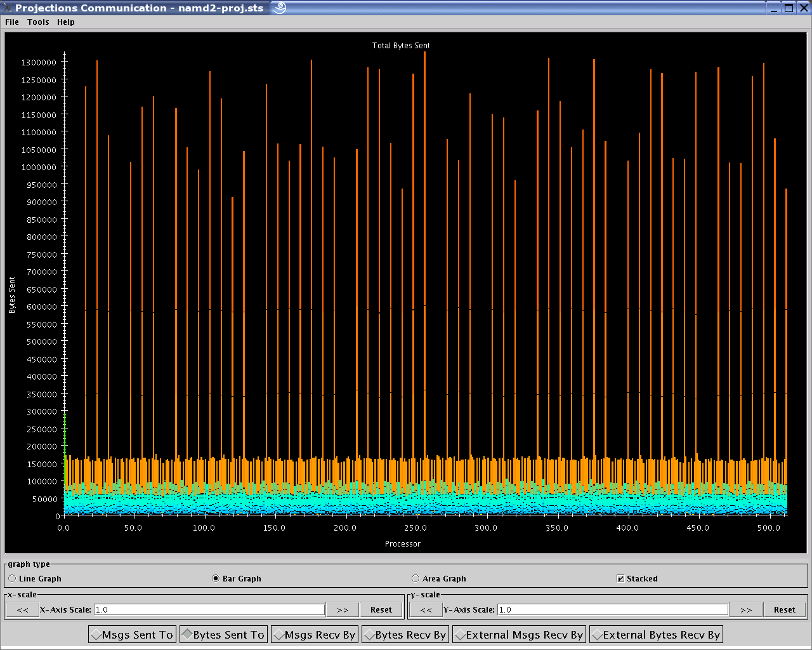Choose the Area Graph option
Viewport: 812px width, 650px height.
(x=416, y=578)
